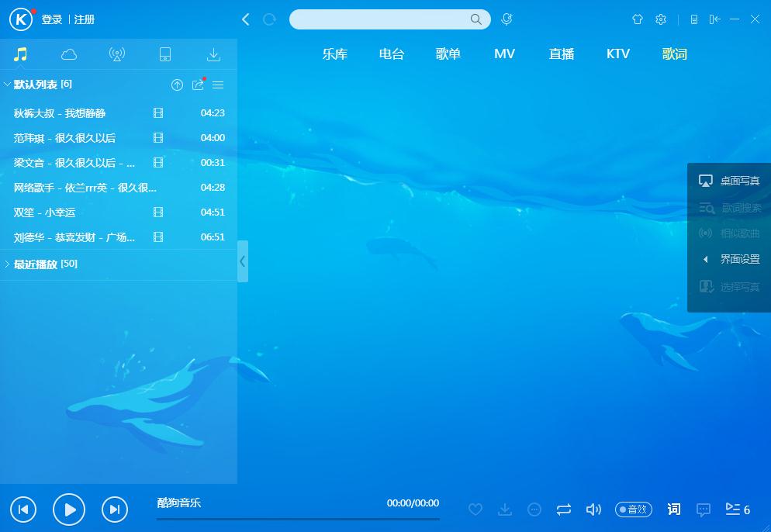771x532 pixels.
Task: Toggle the loop playback mode
Action: [x=564, y=510]
